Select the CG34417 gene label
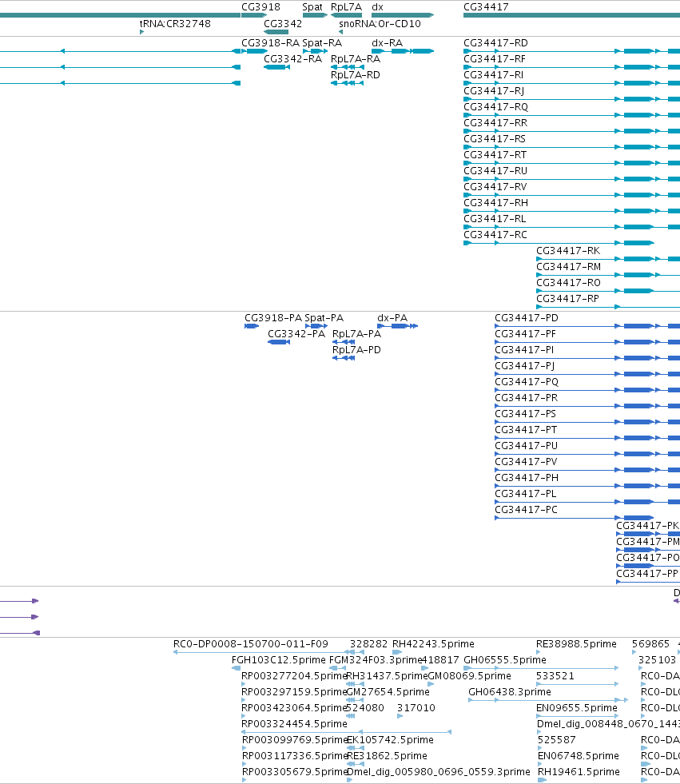The width and height of the screenshot is (680, 784). coord(486,7)
